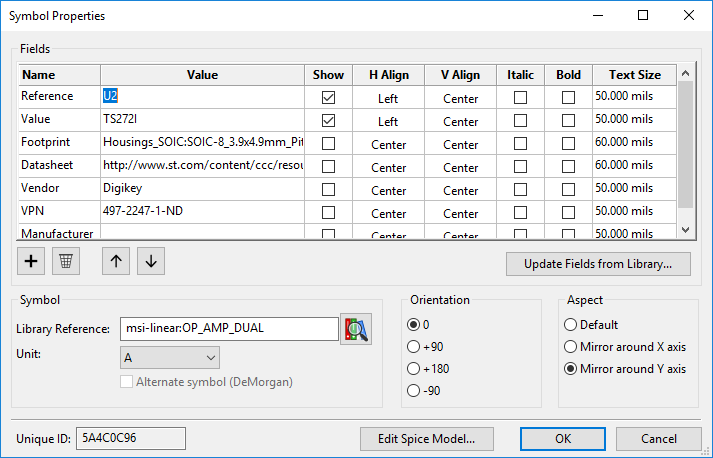Open the symbol library browser icon

tap(355, 329)
